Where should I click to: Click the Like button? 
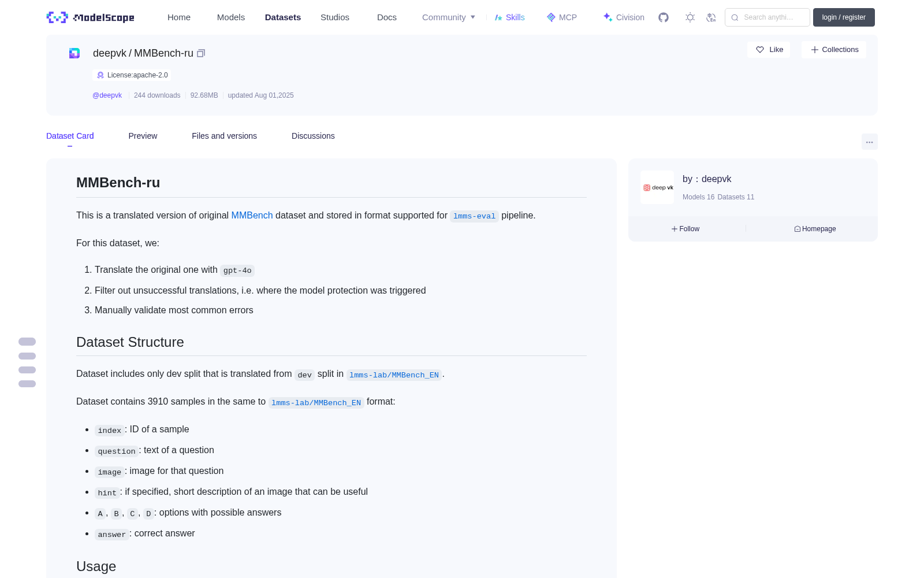769,50
